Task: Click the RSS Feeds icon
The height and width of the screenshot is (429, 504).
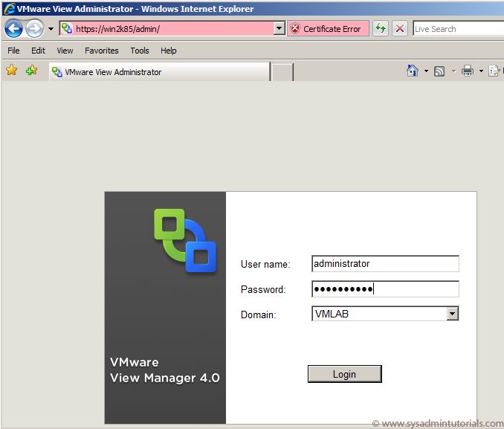Action: tap(439, 71)
